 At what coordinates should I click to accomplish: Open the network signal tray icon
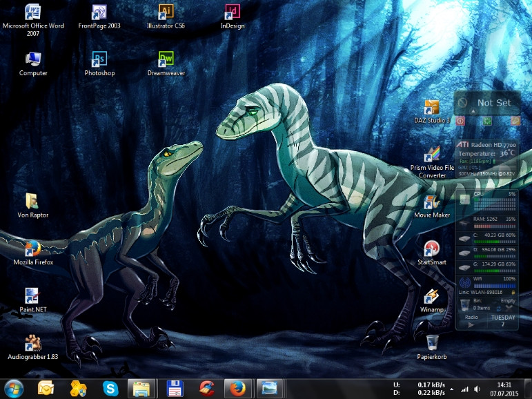coord(464,389)
